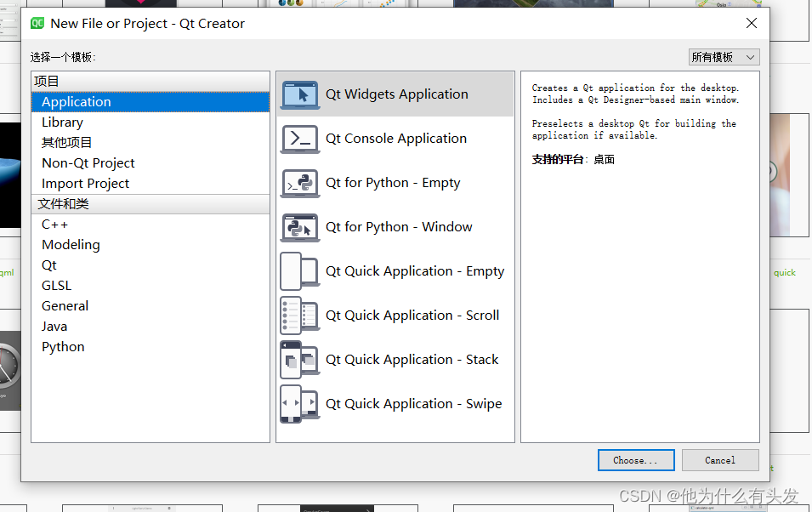Select the Library project category
Viewport: 812px width, 512px height.
(150, 122)
